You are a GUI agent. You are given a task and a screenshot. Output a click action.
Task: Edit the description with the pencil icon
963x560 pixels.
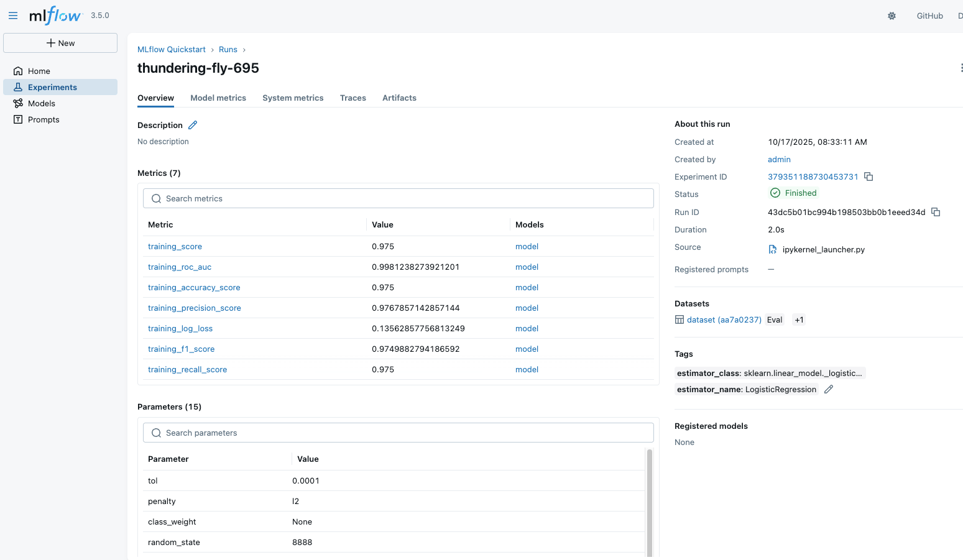193,125
